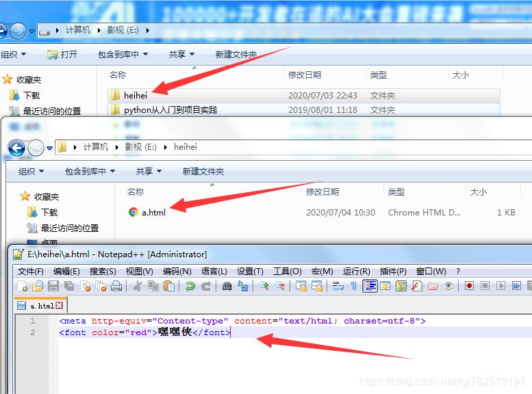Toggle synchronized vertical scrolling
This screenshot has width=532, height=394.
click(x=301, y=286)
